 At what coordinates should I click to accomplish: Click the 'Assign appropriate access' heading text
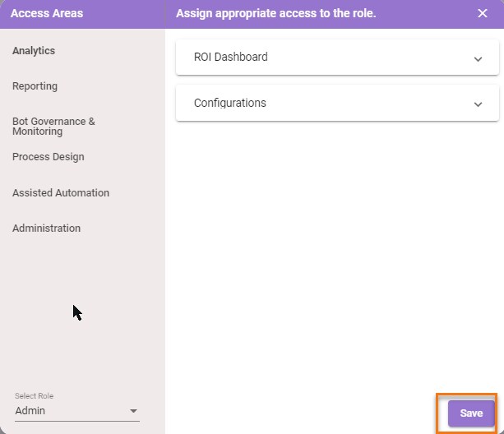tap(275, 13)
